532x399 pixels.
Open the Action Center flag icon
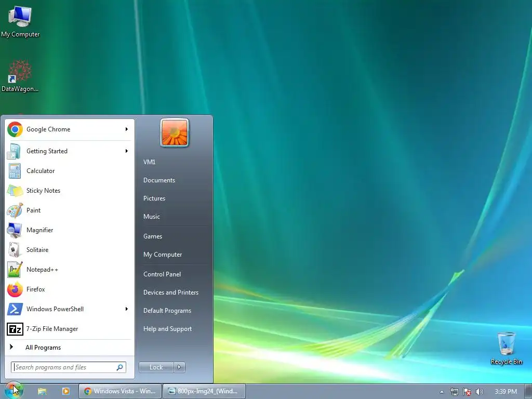[467, 392]
